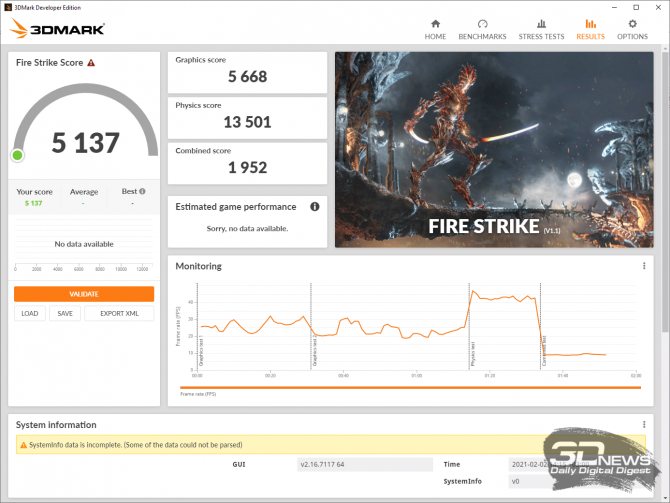Screen dimensions: 670x503
Task: Click the Graphics test 1 chart marker
Action: coord(201,350)
